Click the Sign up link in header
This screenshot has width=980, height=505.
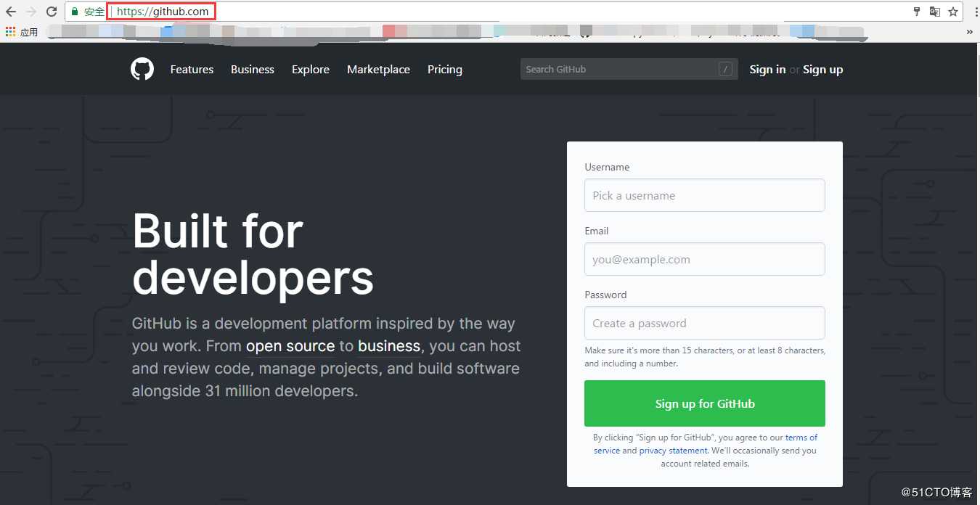click(822, 70)
